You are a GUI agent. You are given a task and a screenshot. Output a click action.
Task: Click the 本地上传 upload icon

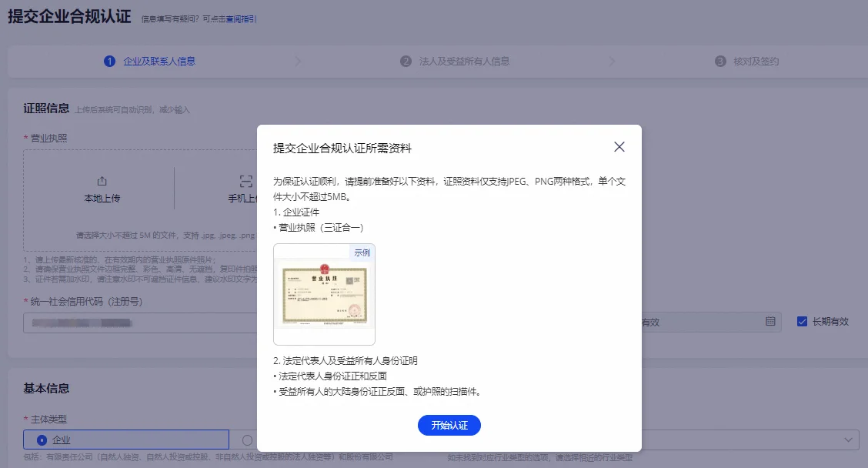[x=102, y=182]
